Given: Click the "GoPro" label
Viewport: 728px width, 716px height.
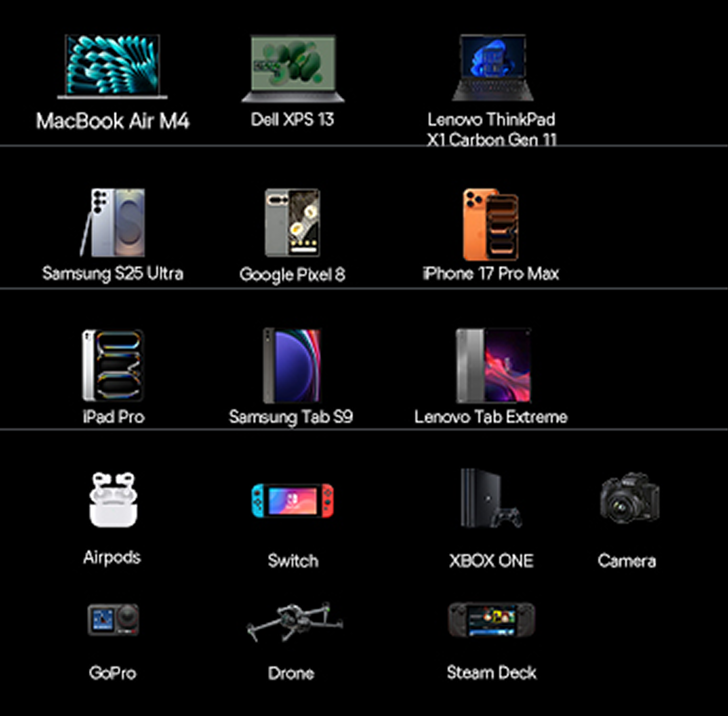Looking at the screenshot, I should (x=113, y=673).
